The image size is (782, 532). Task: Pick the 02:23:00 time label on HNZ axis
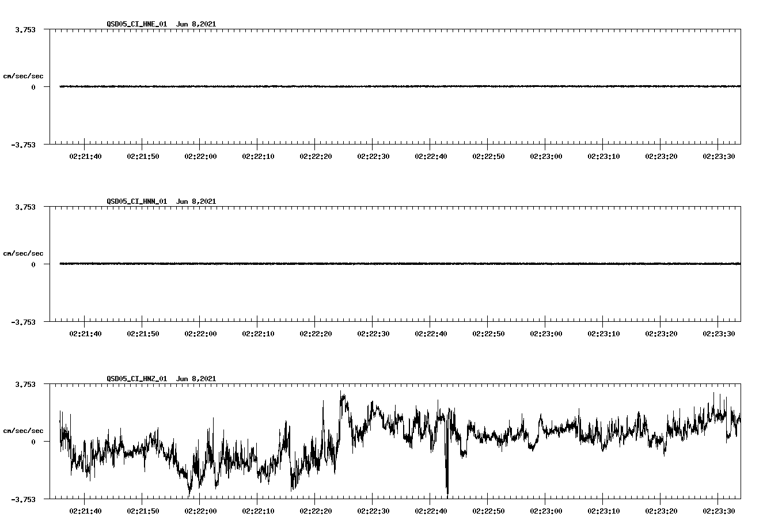(x=546, y=511)
